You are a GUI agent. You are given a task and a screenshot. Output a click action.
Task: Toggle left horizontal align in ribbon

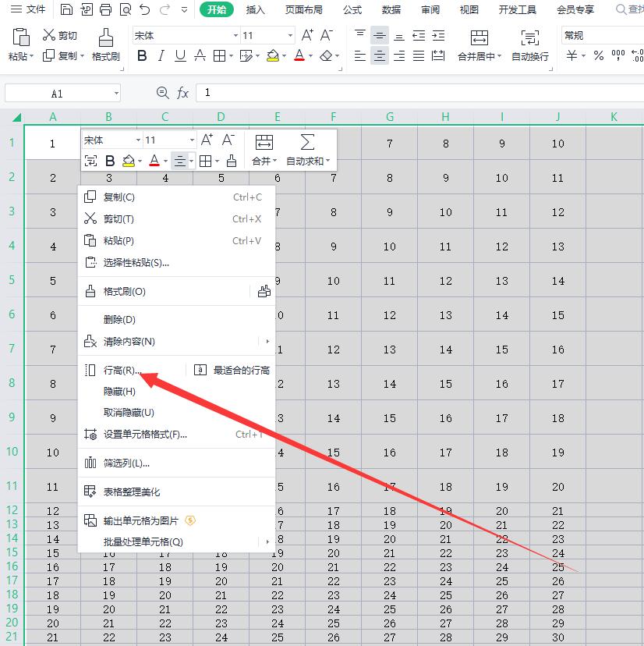(360, 55)
